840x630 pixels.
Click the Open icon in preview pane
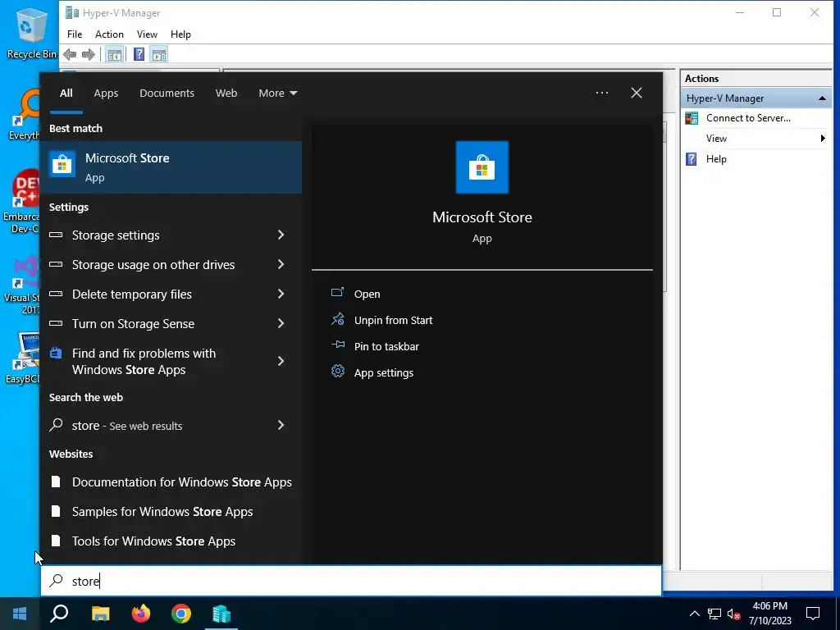337,293
